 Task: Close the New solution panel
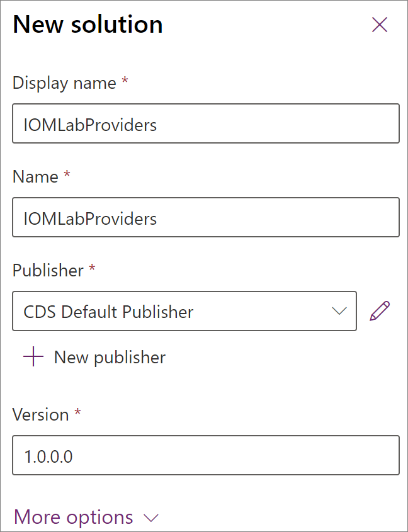point(380,25)
